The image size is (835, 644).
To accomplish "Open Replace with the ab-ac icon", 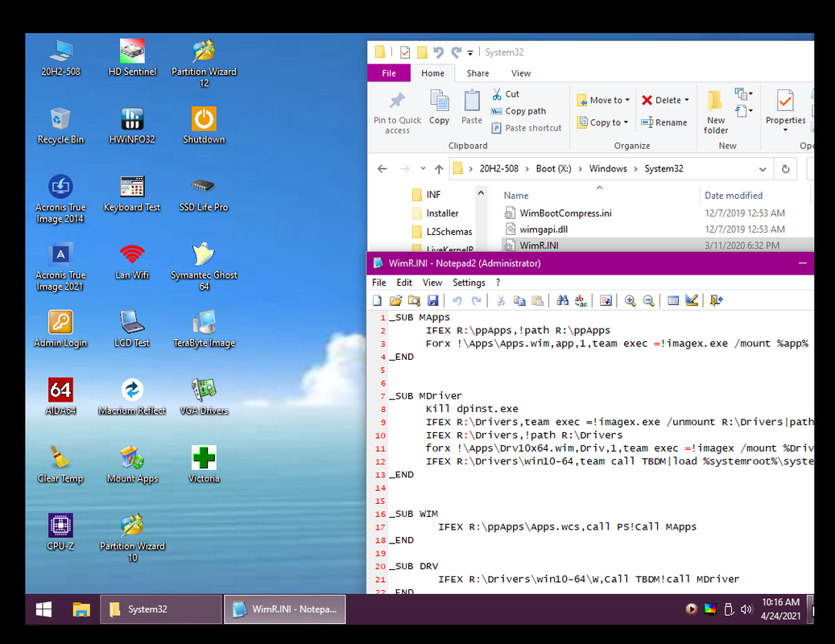I will click(581, 301).
